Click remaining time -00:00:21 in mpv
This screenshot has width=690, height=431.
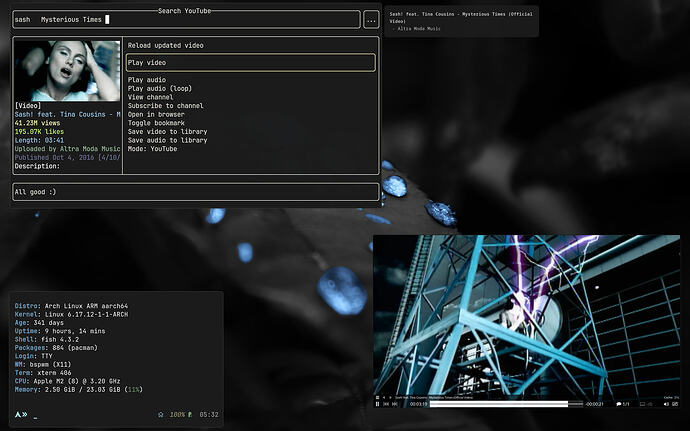tap(595, 404)
